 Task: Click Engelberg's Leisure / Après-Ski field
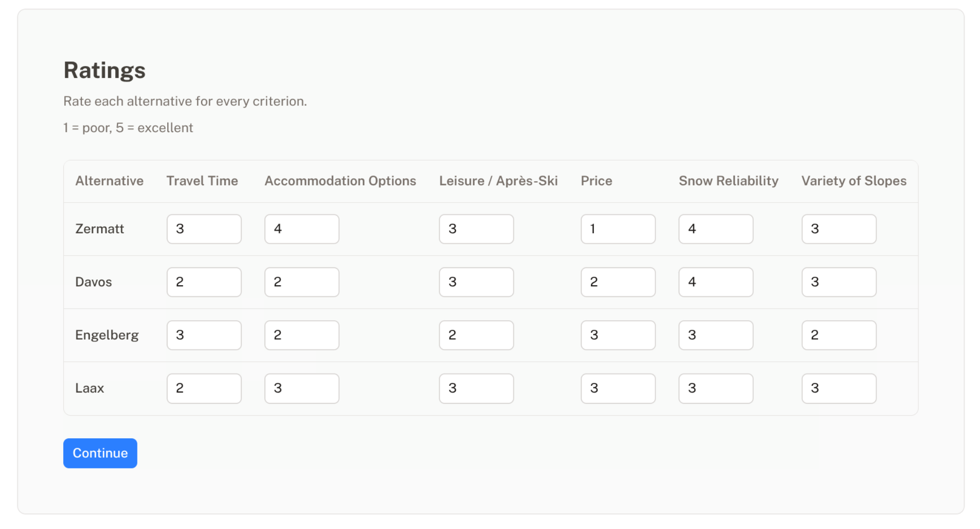[476, 335]
